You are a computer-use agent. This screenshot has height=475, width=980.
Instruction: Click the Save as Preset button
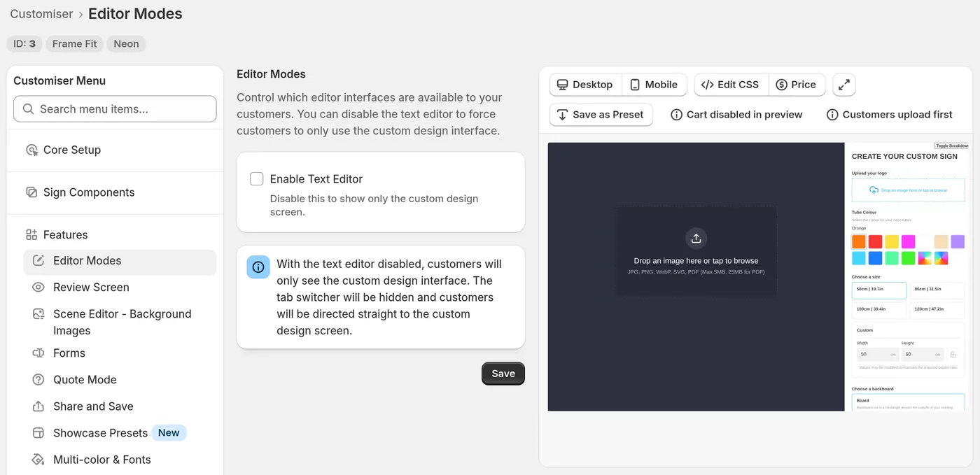point(601,115)
